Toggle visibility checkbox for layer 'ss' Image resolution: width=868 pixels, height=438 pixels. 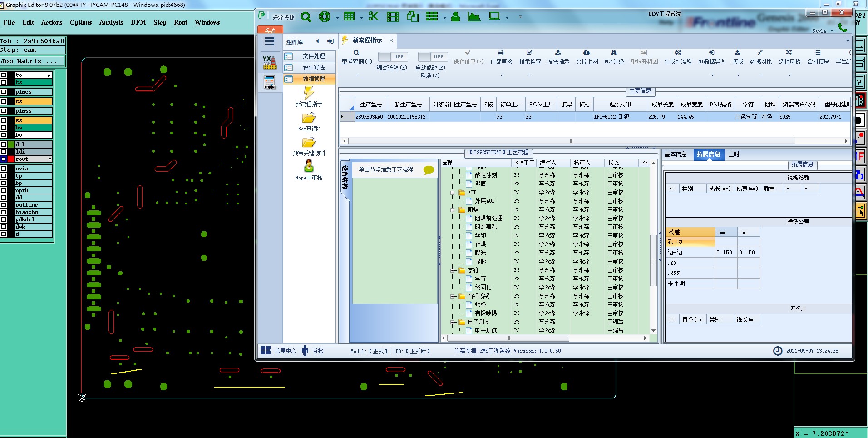[4, 120]
